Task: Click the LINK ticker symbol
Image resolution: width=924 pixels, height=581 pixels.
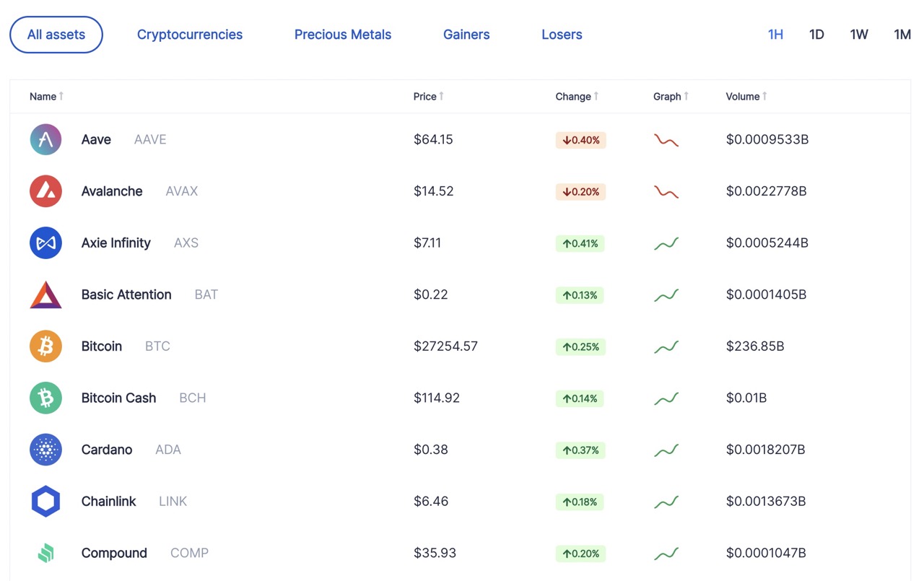Action: 173,502
